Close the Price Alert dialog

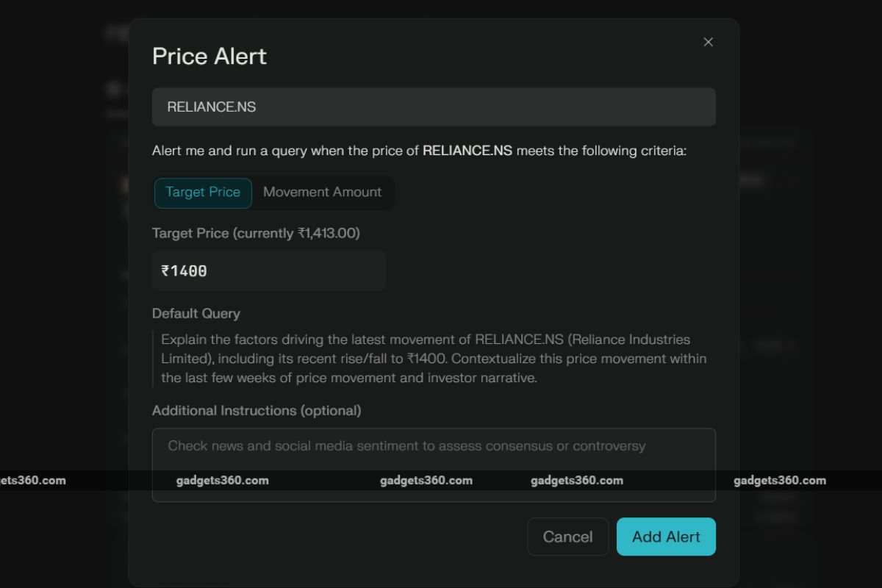[708, 43]
